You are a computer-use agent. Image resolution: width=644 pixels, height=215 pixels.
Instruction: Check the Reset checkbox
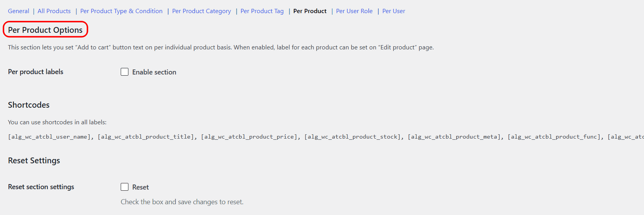point(125,187)
